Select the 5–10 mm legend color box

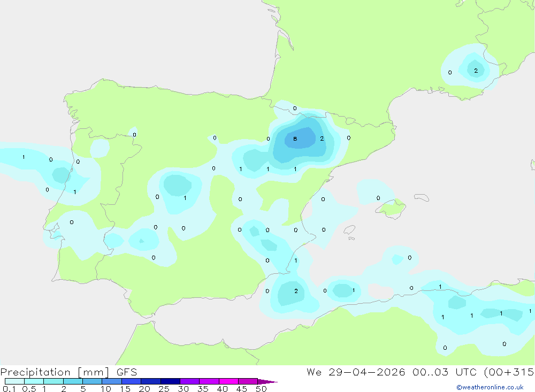tap(93, 381)
